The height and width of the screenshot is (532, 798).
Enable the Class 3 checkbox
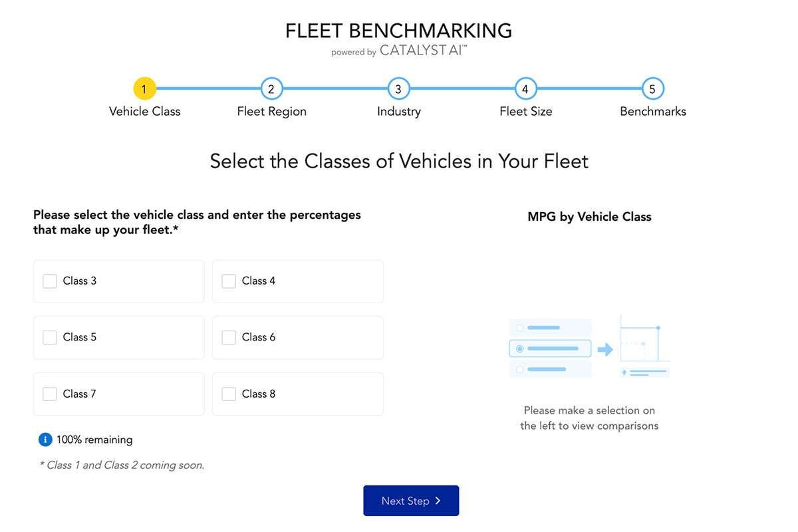click(x=49, y=281)
